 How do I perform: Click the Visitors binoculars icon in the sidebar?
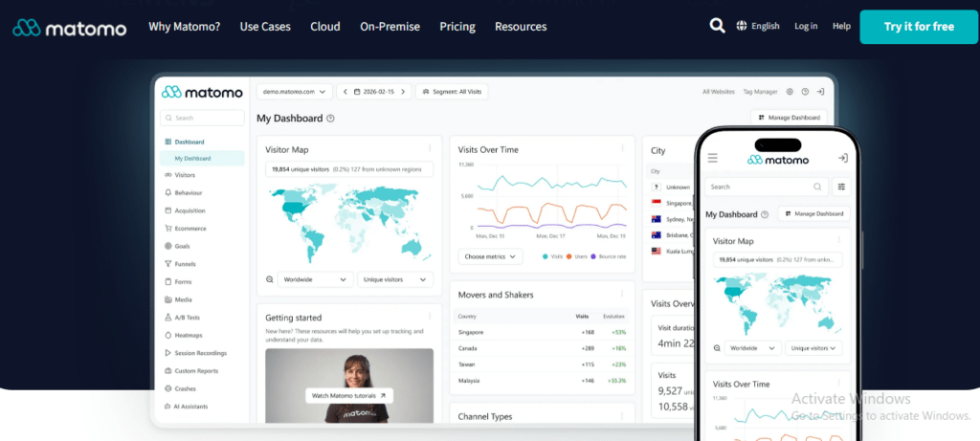pyautogui.click(x=168, y=175)
